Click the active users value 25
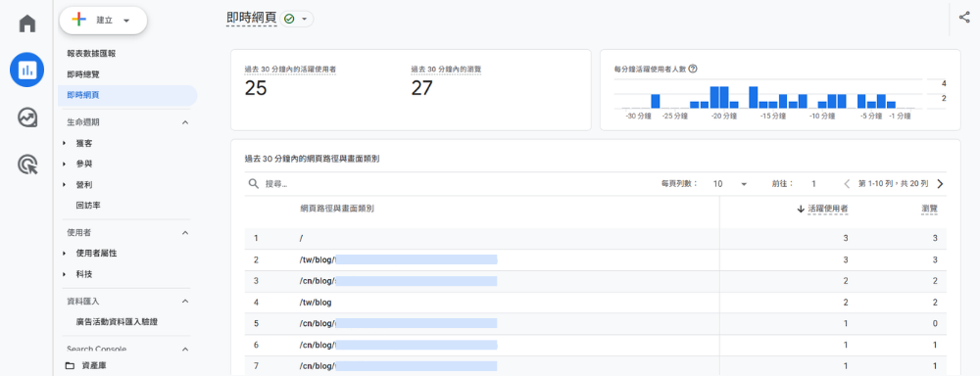980x376 pixels. tap(256, 89)
